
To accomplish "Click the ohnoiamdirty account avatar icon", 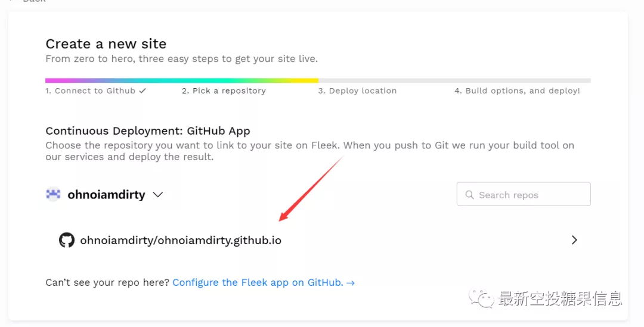I will pos(53,194).
